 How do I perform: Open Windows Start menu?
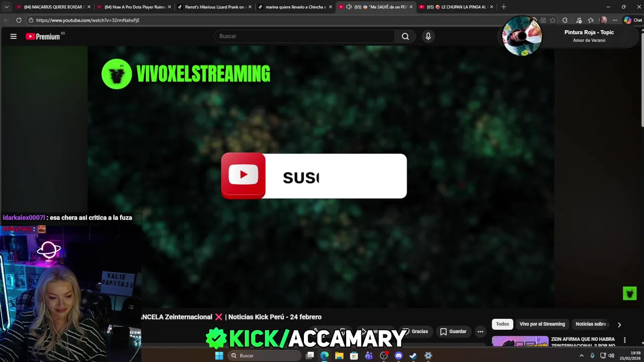(x=219, y=355)
